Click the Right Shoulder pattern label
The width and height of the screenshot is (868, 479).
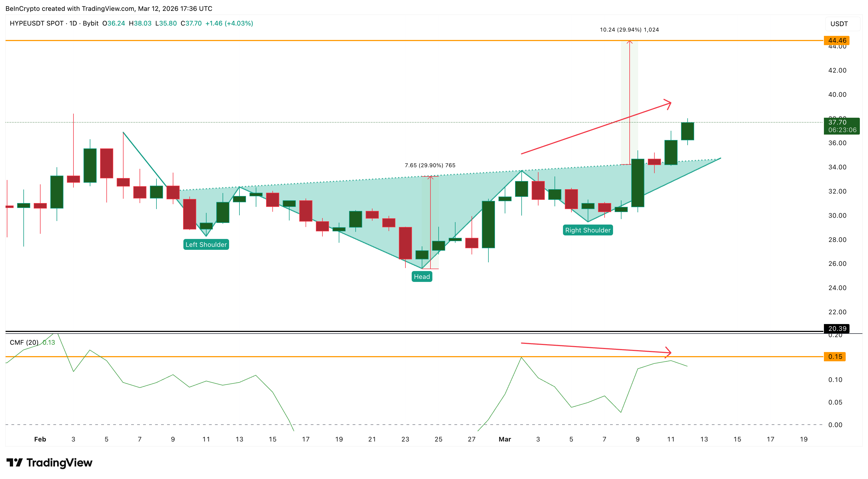click(x=588, y=230)
